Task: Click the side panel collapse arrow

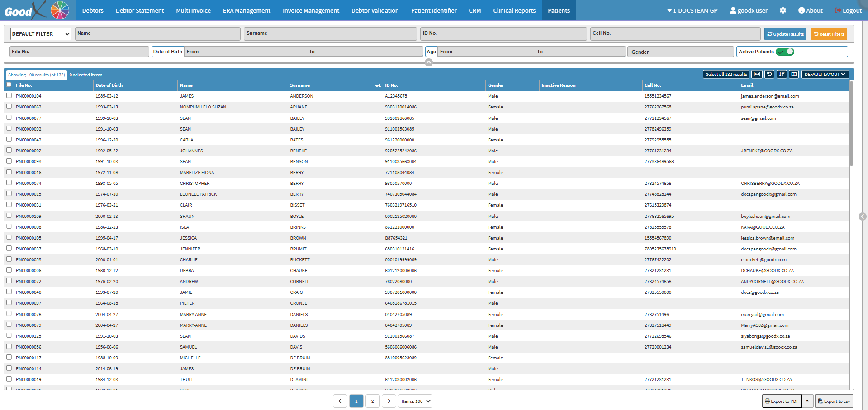Action: tap(863, 217)
